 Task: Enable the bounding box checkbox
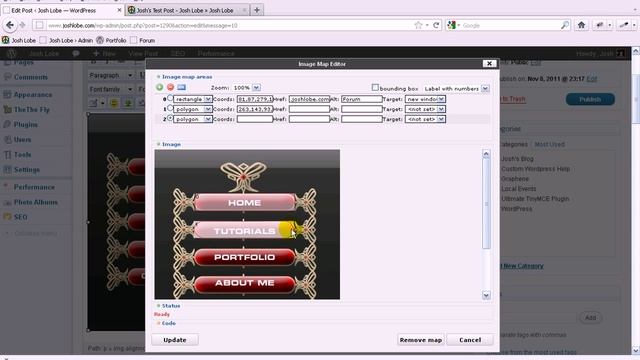[x=375, y=87]
